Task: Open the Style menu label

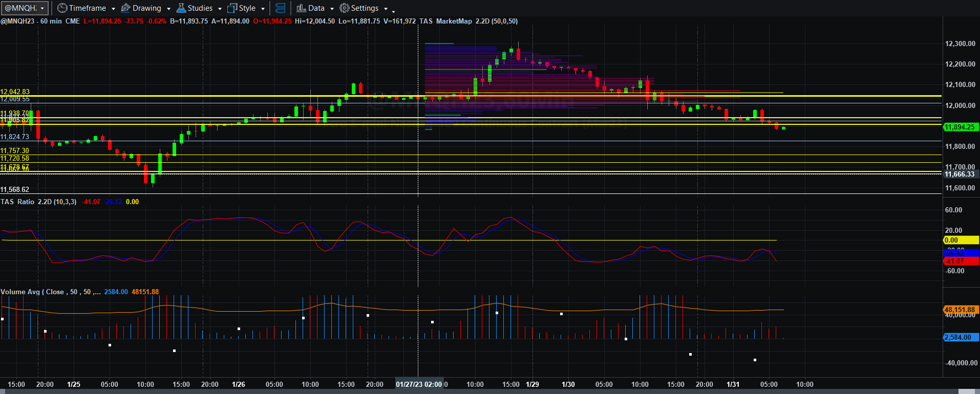Action: pos(247,8)
